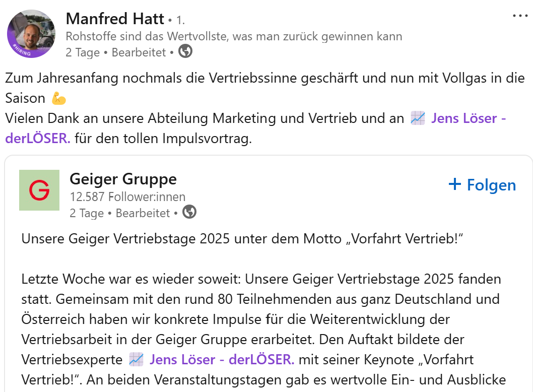The image size is (533, 392).
Task: Open Jens Löser mention in Manfred's text
Action: (469, 118)
